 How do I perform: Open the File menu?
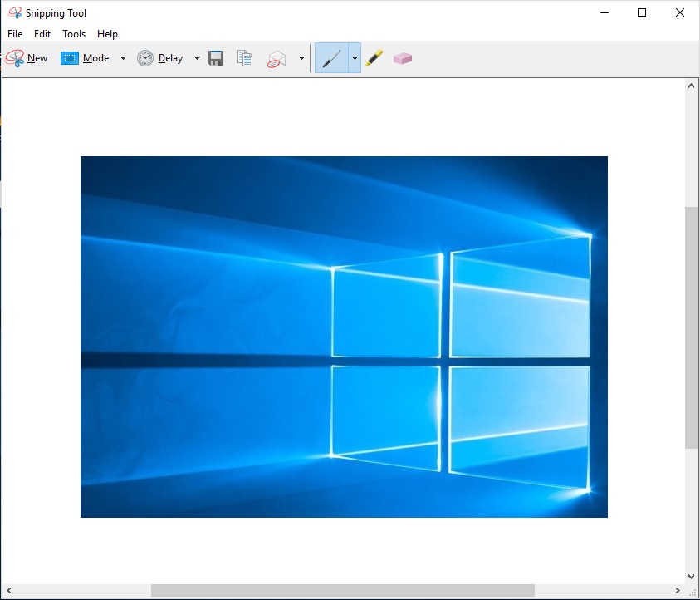click(x=15, y=34)
